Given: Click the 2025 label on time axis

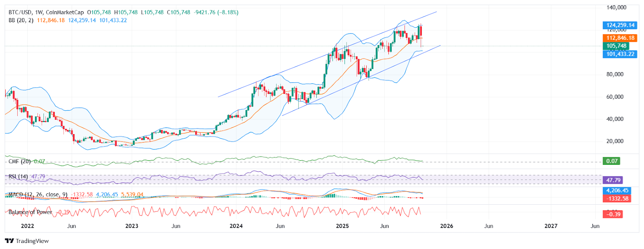Looking at the screenshot, I should click(x=342, y=226).
